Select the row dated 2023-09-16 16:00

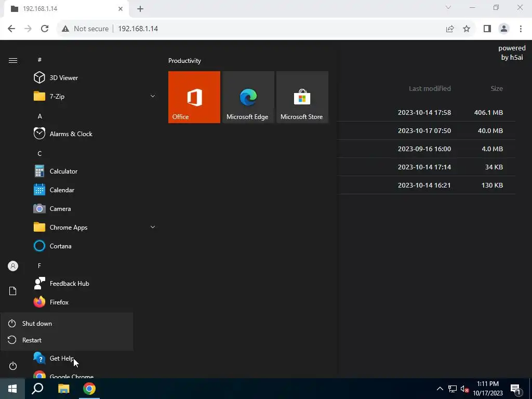[426, 149]
